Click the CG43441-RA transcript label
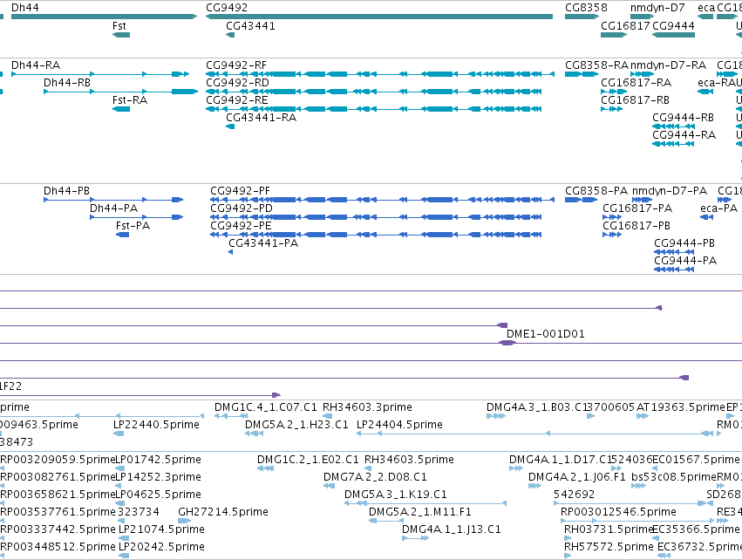This screenshot has width=742, height=560. pos(262,118)
